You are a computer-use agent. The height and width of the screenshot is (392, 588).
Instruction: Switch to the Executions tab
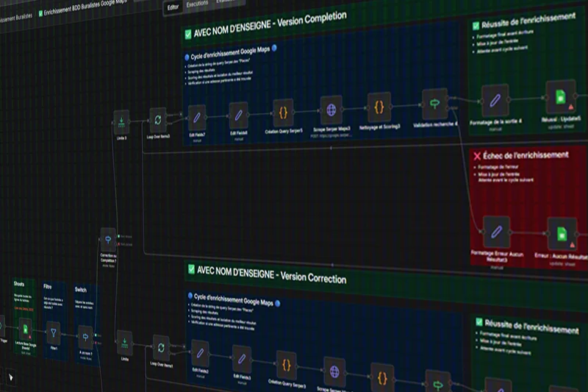point(197,4)
